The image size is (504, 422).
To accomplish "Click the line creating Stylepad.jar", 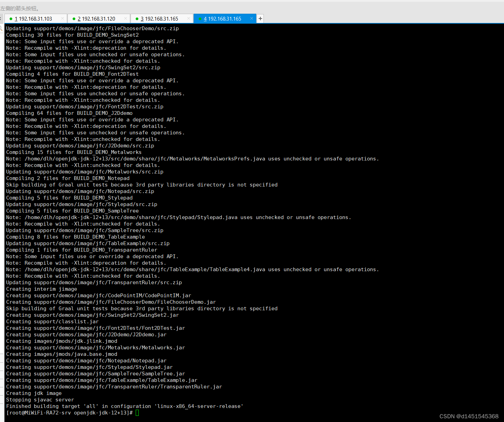I will point(89,367).
